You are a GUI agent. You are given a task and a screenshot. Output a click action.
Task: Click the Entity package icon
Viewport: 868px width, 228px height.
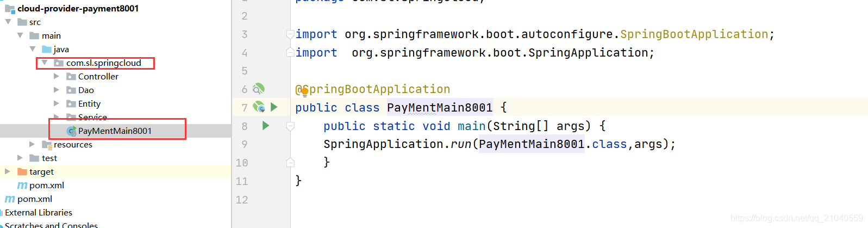pos(71,103)
